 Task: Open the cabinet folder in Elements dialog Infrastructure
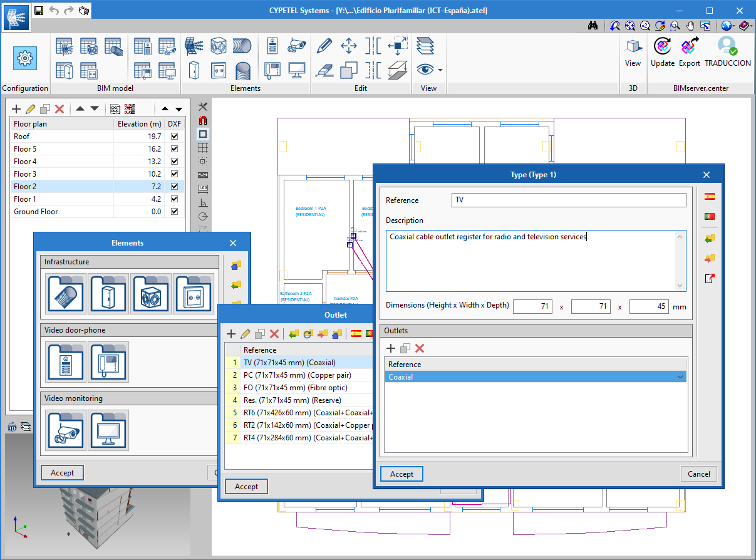pyautogui.click(x=108, y=294)
